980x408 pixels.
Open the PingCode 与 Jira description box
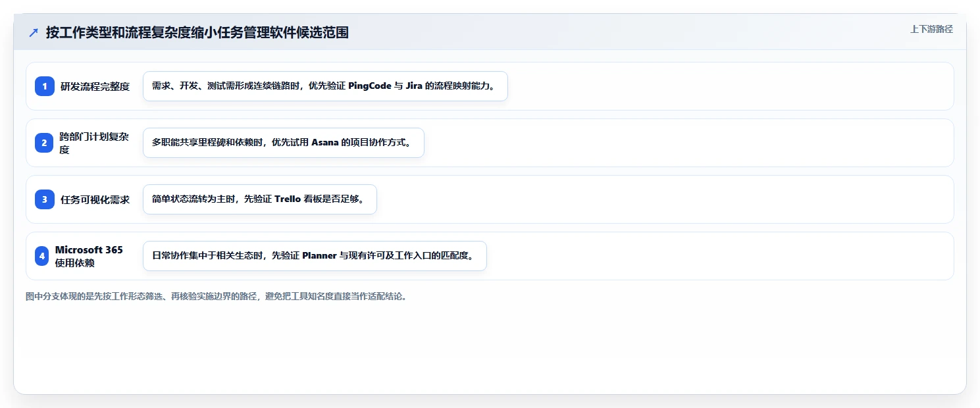325,86
